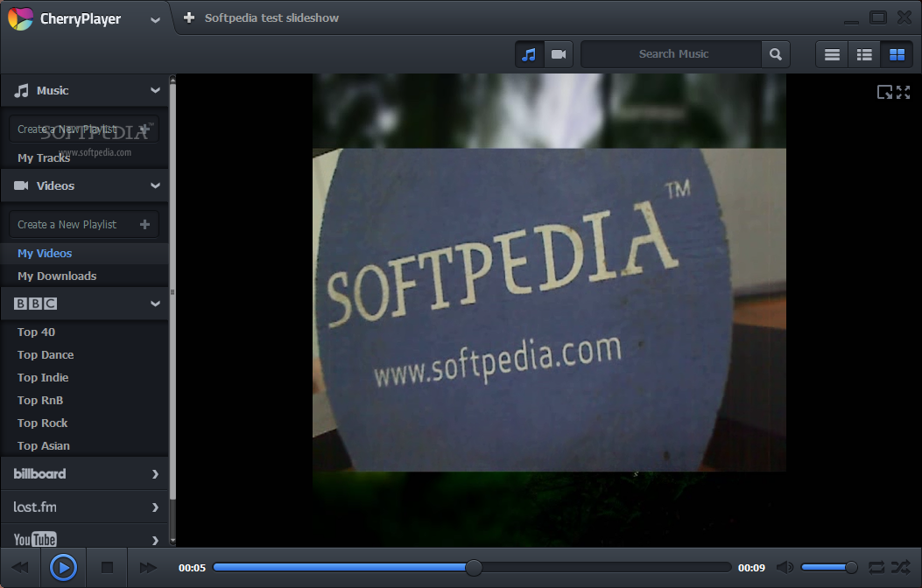The image size is (922, 588).
Task: Open the billboard menu section
Action: pyautogui.click(x=84, y=473)
